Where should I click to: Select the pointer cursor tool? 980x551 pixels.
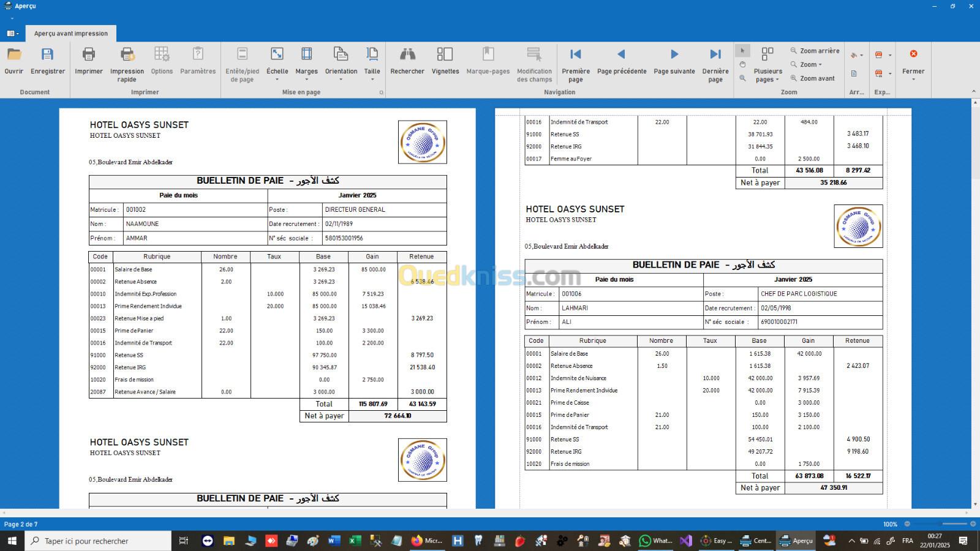pos(742,51)
